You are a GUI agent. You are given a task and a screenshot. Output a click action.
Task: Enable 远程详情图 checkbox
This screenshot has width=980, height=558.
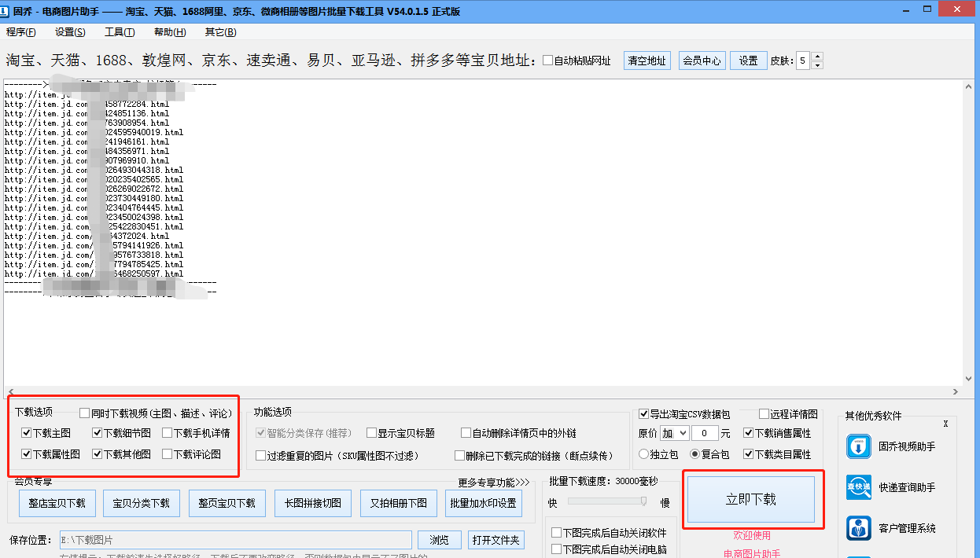764,413
